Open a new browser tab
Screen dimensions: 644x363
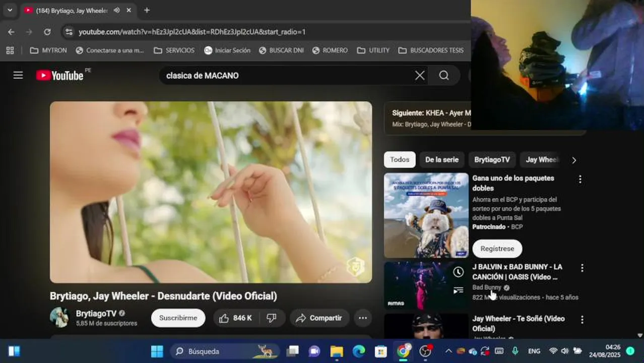point(147,10)
